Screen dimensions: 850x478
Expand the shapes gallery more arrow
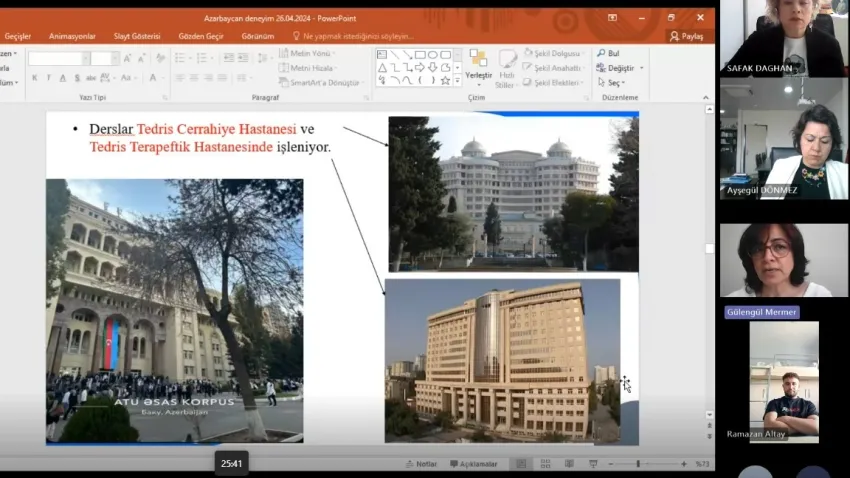click(x=457, y=81)
